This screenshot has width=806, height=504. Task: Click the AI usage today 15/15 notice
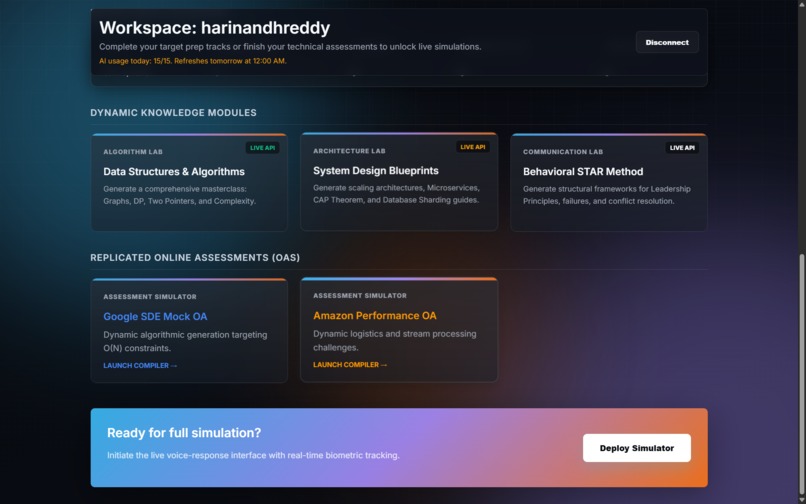click(193, 61)
